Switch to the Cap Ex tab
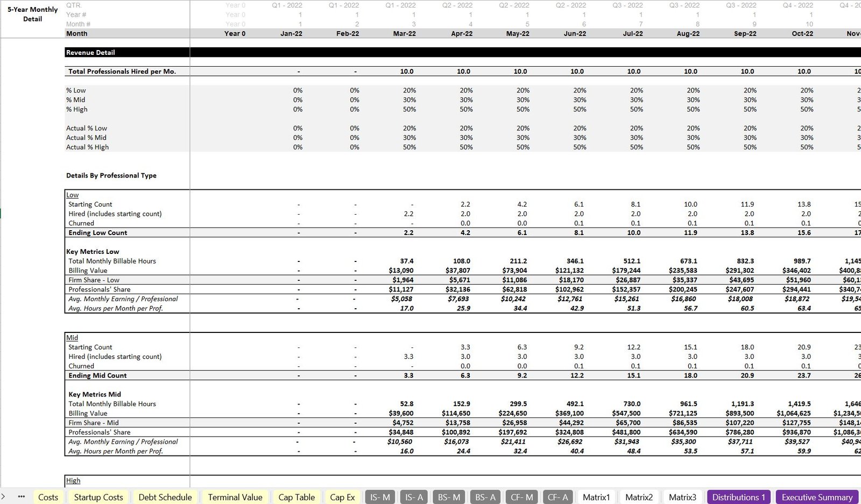 tap(342, 498)
